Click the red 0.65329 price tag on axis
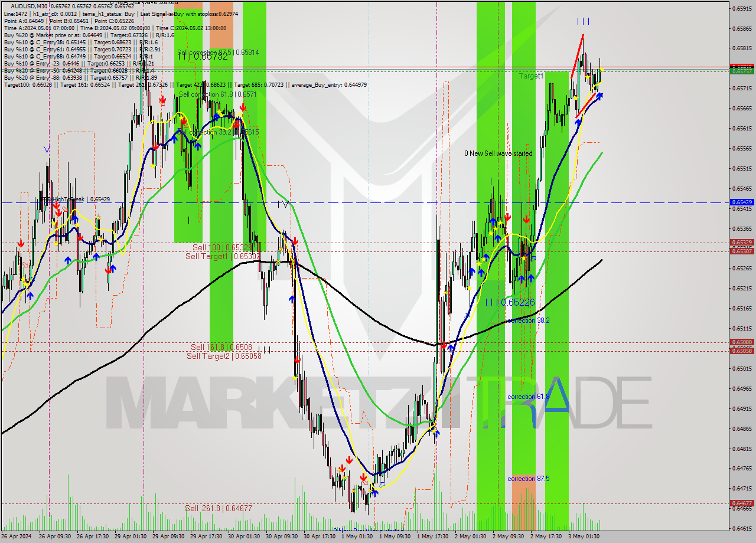Screen dimensions: 756x543 [742, 243]
